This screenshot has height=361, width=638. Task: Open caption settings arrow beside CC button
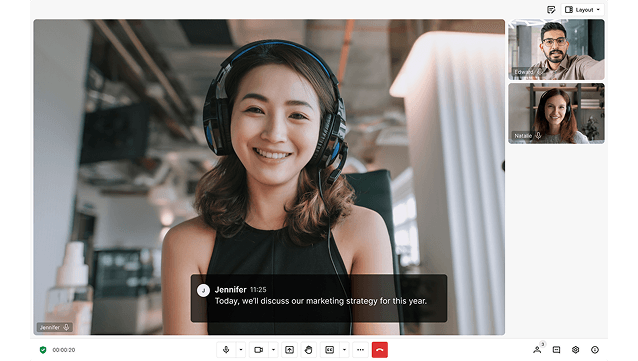pyautogui.click(x=344, y=350)
